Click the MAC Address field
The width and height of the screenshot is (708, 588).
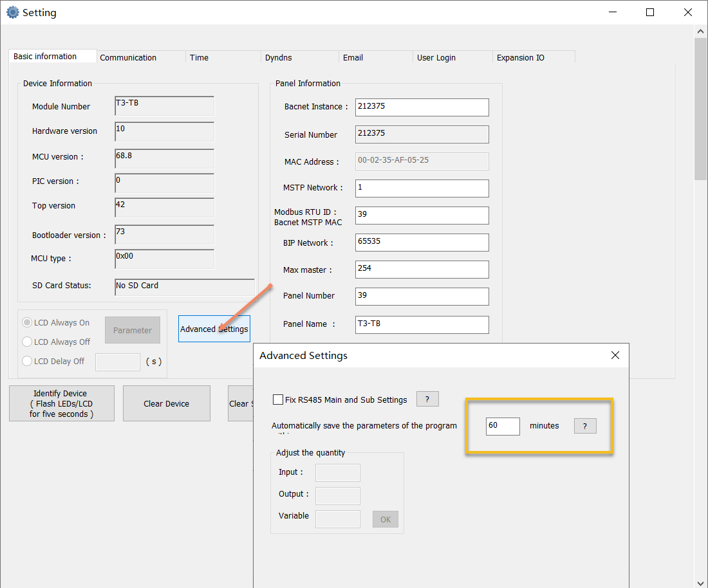click(x=422, y=161)
